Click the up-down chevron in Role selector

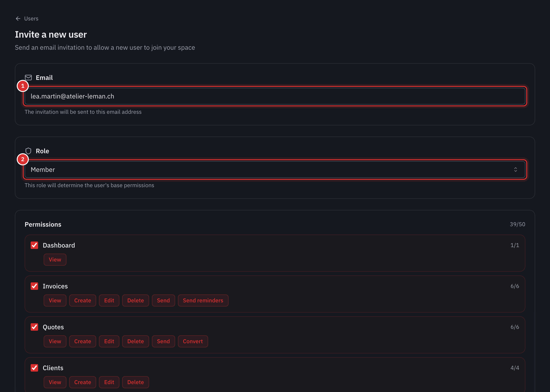coord(515,170)
